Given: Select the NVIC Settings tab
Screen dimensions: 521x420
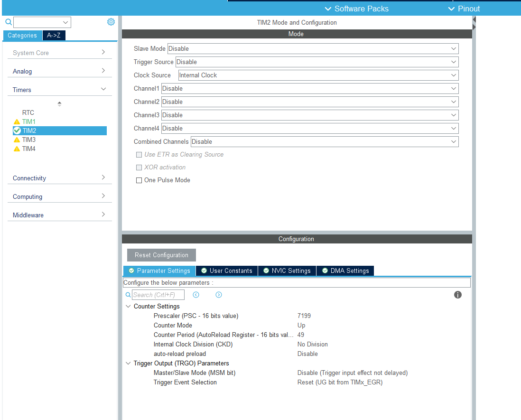Looking at the screenshot, I should [x=287, y=271].
